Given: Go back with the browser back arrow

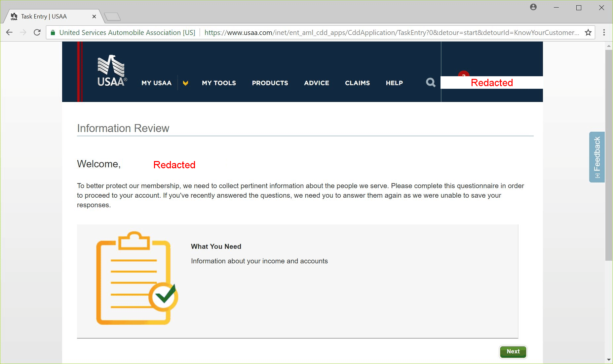Looking at the screenshot, I should coord(9,32).
